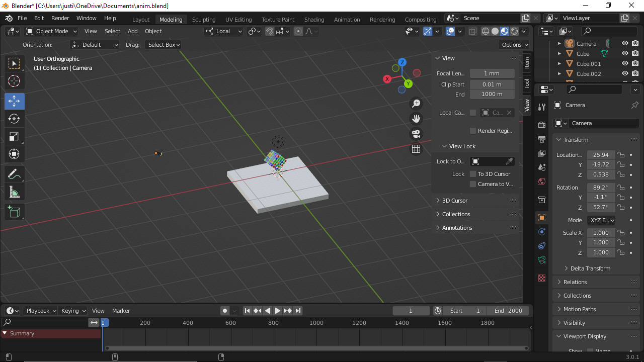
Task: Enable the Render Region checkbox
Action: pyautogui.click(x=472, y=131)
